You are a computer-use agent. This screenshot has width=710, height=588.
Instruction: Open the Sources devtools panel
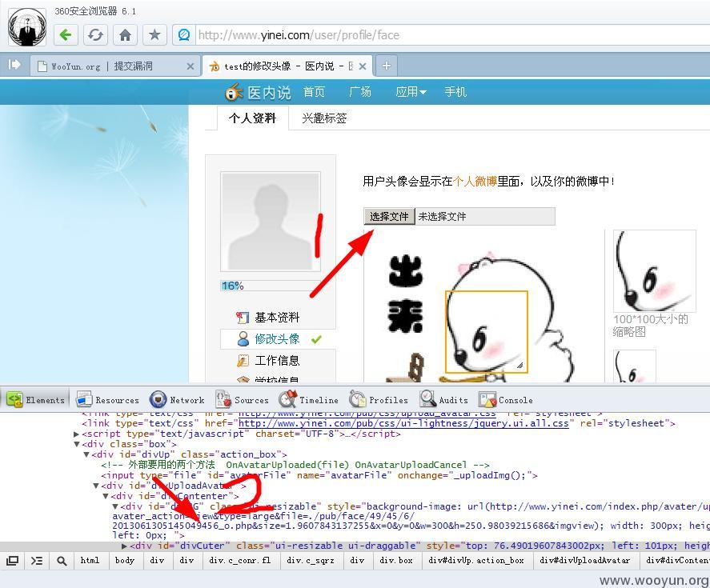click(x=242, y=400)
